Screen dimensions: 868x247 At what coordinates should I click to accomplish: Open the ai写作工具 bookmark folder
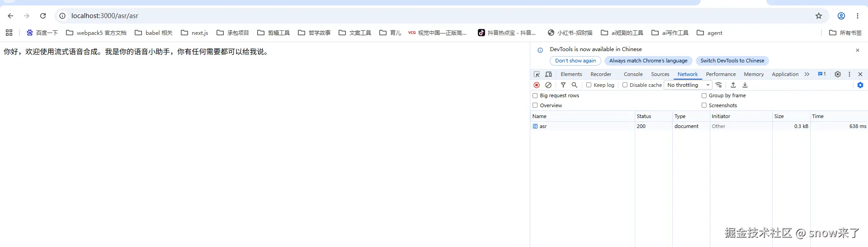coord(670,33)
